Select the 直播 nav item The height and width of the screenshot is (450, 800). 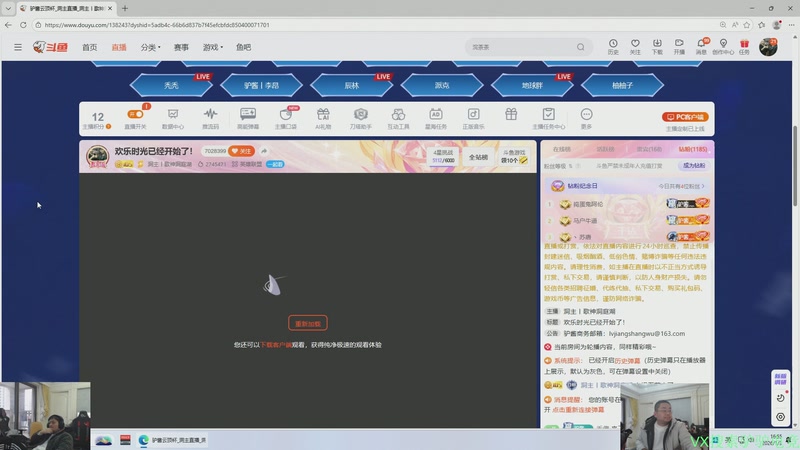(x=119, y=47)
